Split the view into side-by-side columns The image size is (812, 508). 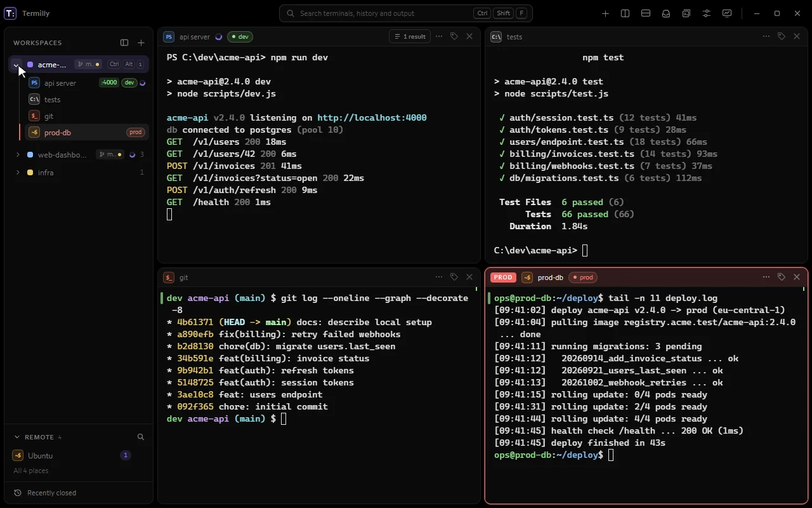click(625, 13)
